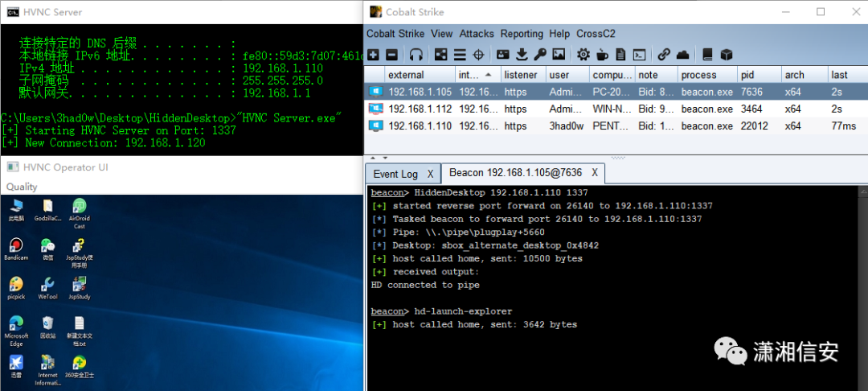Click HVNC Server console window title bar

point(182,11)
